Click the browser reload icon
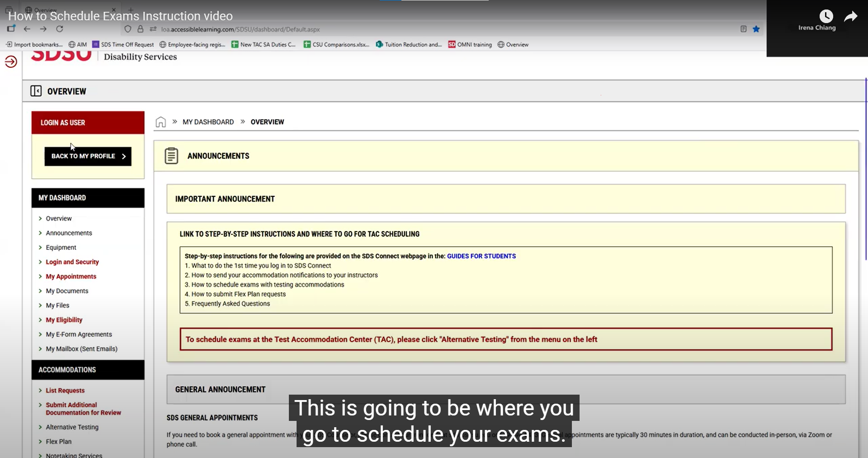Screen dimensions: 868x458 (59, 29)
